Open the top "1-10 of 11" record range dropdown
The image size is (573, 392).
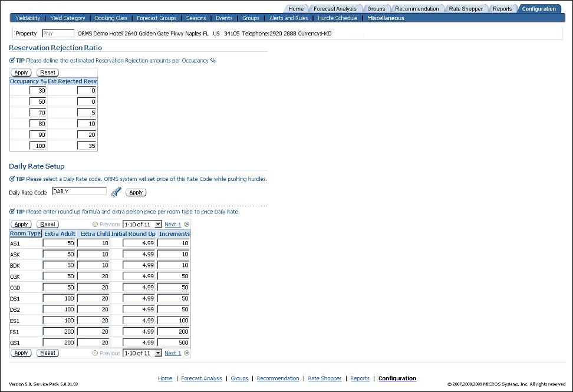pyautogui.click(x=141, y=224)
